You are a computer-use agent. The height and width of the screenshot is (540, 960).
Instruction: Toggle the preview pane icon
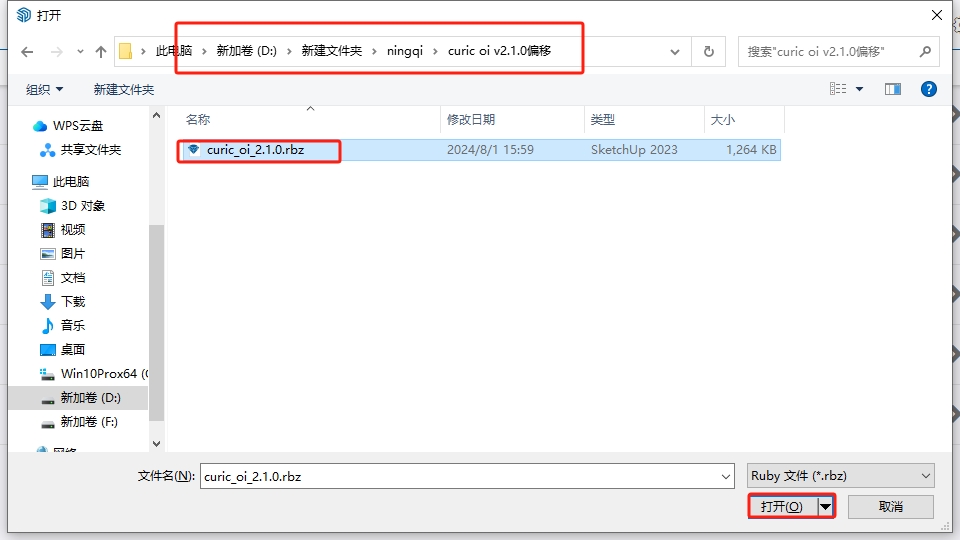click(x=893, y=89)
